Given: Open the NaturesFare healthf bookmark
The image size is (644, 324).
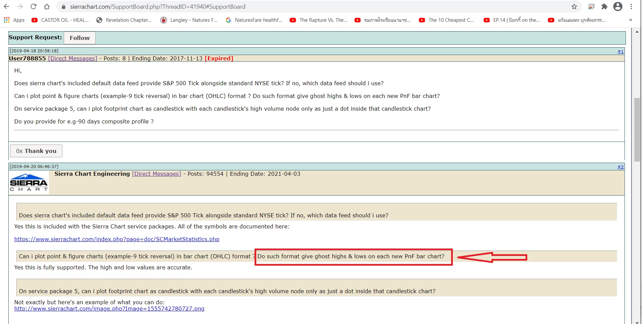Looking at the screenshot, I should tap(254, 20).
